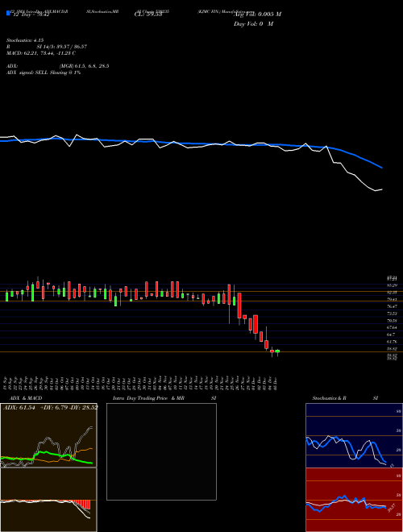
Task: Click the 'Avg Vol: 0.005 M' text
Action: click(257, 15)
